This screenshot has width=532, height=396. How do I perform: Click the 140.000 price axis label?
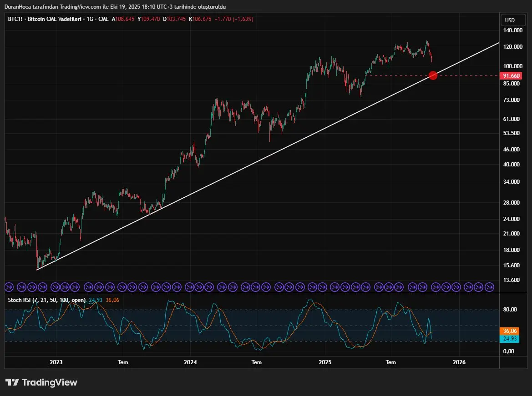513,30
